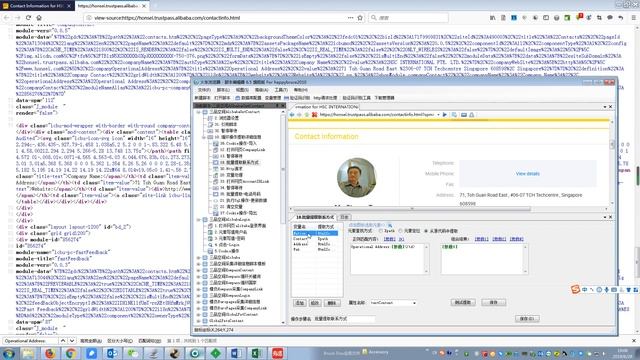Open Firefox hamburger menu

click(x=633, y=18)
